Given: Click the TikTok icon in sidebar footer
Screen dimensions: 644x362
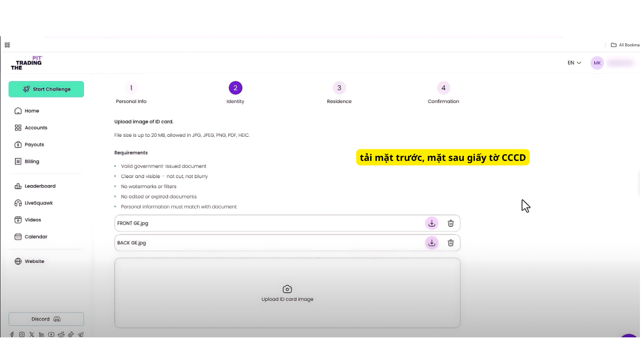Looking at the screenshot, I should [71, 335].
